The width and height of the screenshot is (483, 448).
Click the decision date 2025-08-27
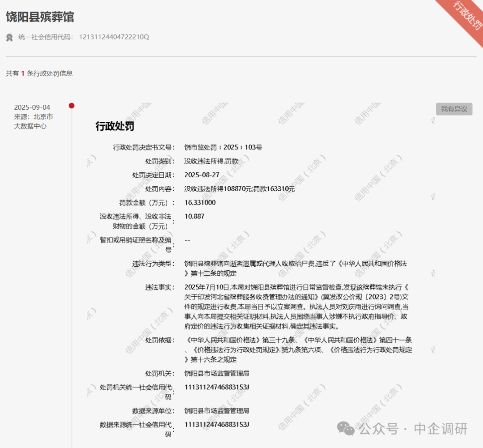click(202, 175)
